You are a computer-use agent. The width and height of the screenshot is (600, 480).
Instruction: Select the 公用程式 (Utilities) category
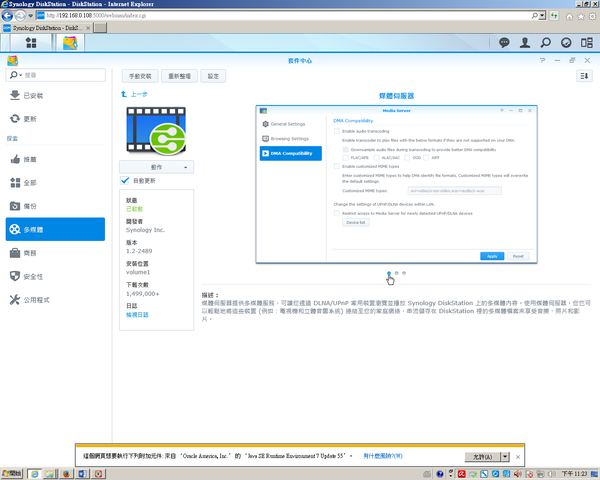point(36,299)
